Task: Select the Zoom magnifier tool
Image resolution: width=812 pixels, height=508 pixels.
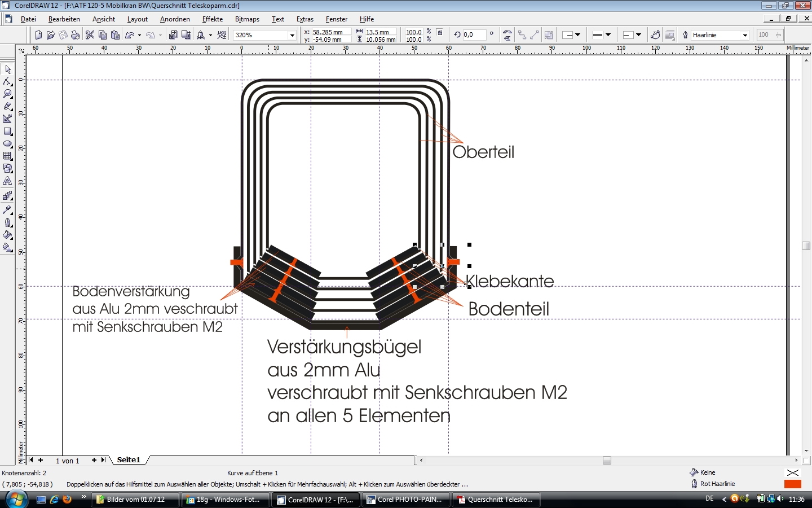Action: coord(8,94)
